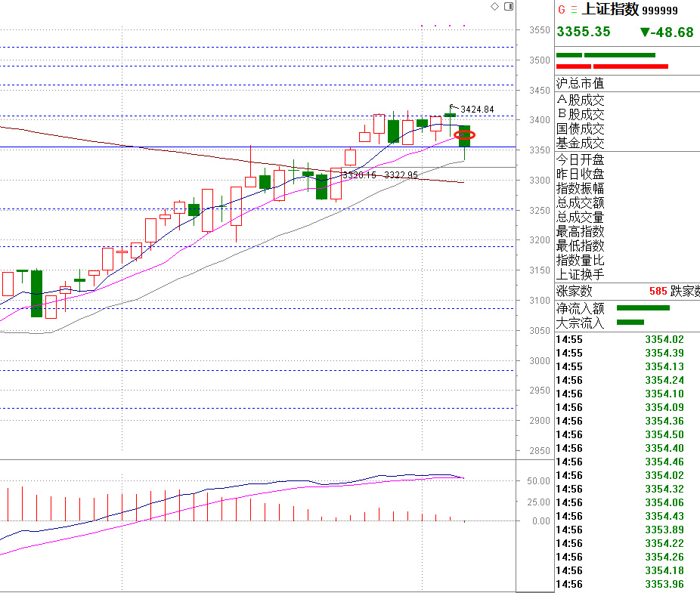Click the 涨家数 label
This screenshot has height=593, width=700.
pyautogui.click(x=574, y=291)
